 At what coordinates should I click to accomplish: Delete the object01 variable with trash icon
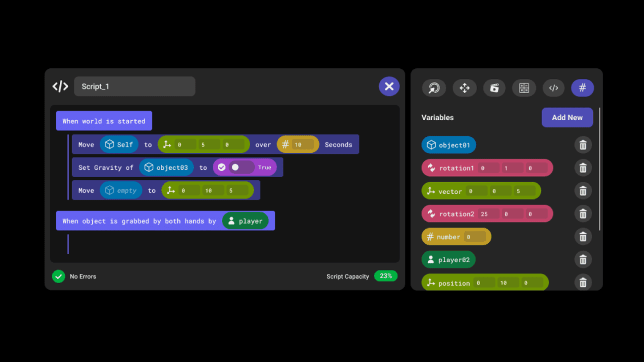(583, 145)
